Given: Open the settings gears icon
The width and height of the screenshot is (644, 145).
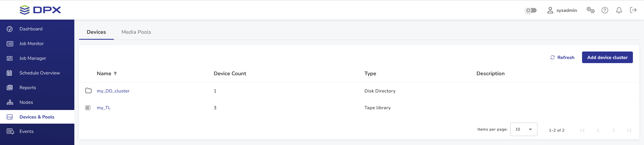Looking at the screenshot, I should (590, 10).
